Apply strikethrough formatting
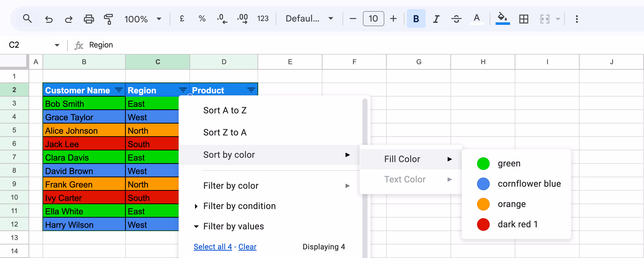Viewport: 644px width, 258px height. (456, 19)
